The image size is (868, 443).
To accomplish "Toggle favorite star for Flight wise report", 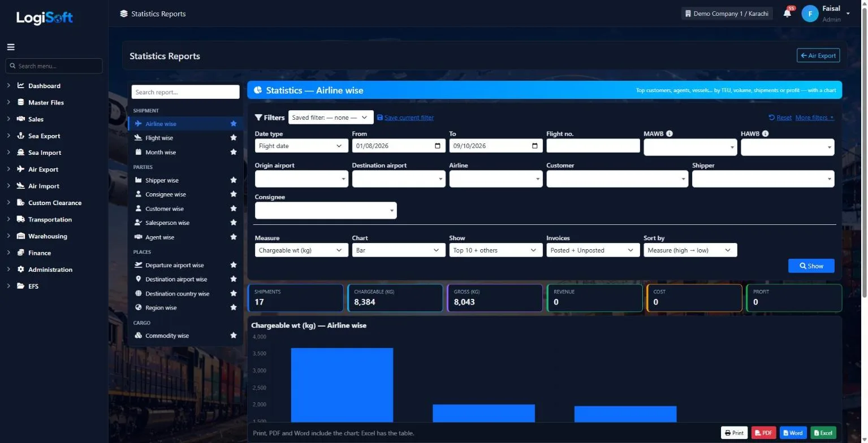I will pyautogui.click(x=234, y=138).
